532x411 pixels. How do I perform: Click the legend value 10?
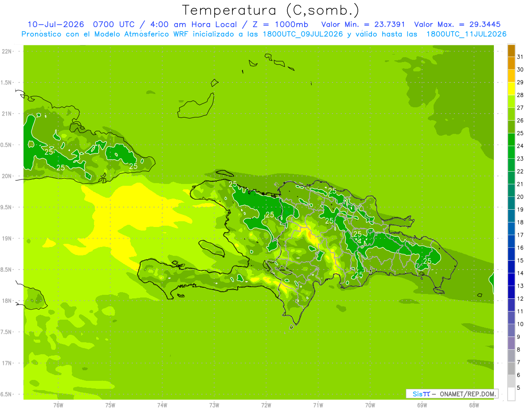click(x=520, y=324)
